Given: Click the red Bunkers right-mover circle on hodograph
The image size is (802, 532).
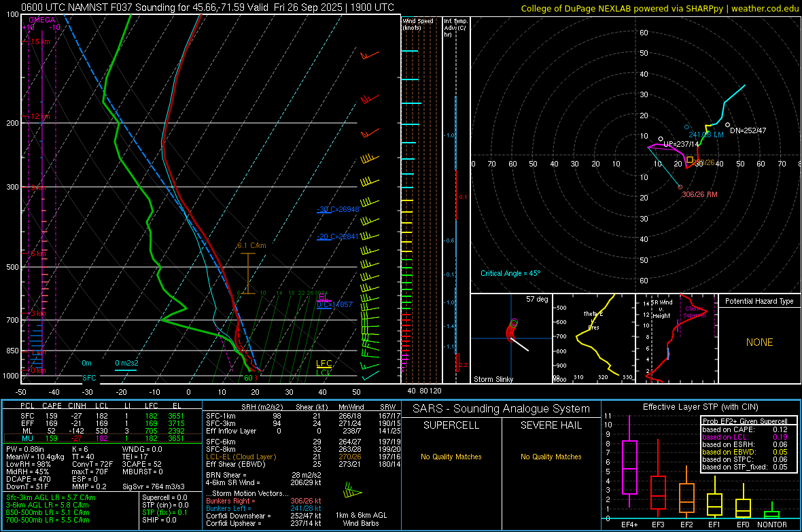Looking at the screenshot, I should (680, 187).
